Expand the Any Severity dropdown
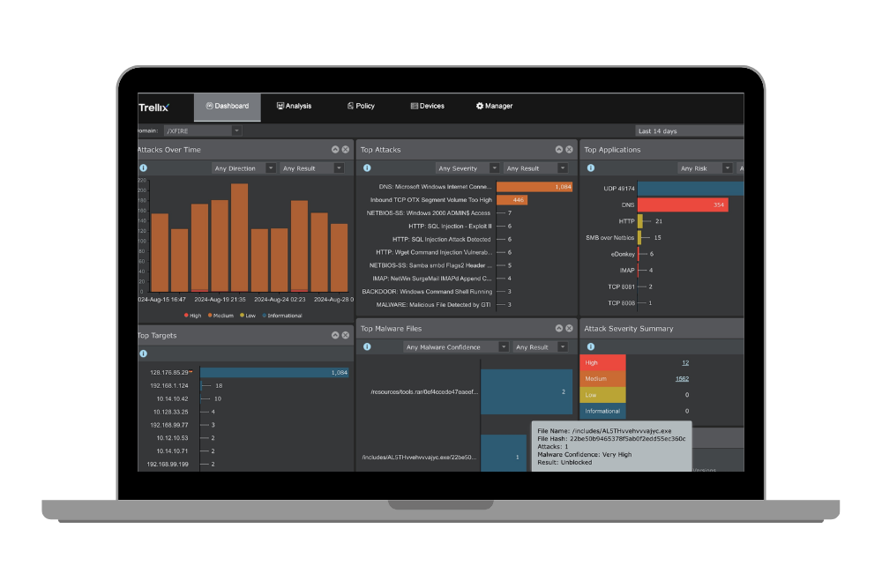Image resolution: width=882 pixels, height=588 pixels. coord(467,168)
